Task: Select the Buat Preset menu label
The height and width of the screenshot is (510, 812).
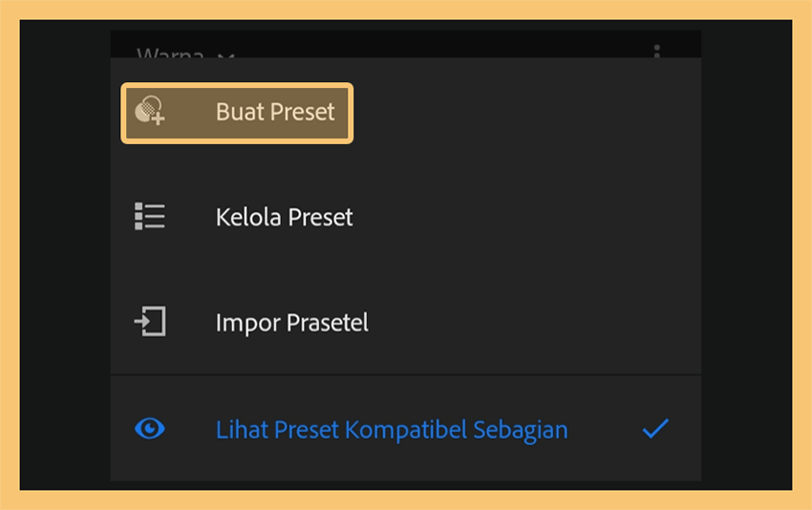Action: tap(275, 112)
